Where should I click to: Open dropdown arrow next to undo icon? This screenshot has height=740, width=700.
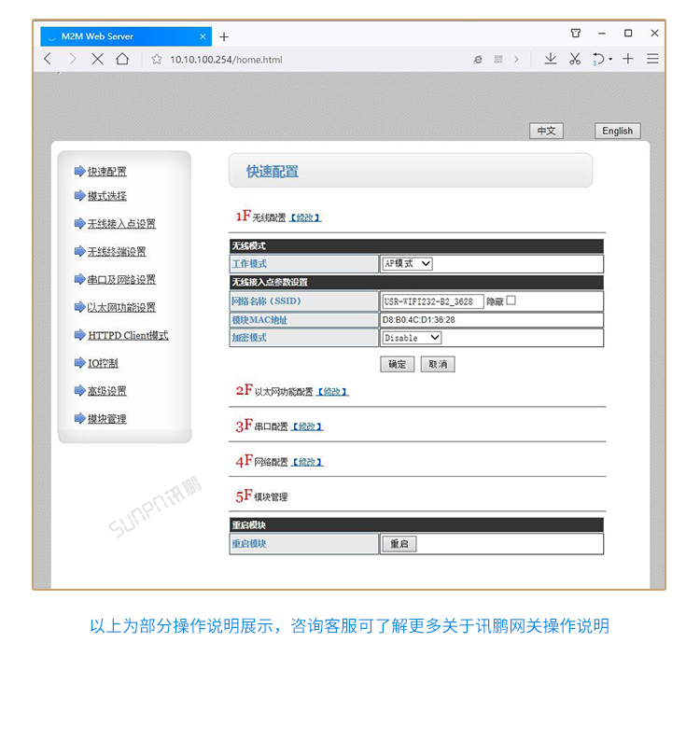(x=610, y=60)
